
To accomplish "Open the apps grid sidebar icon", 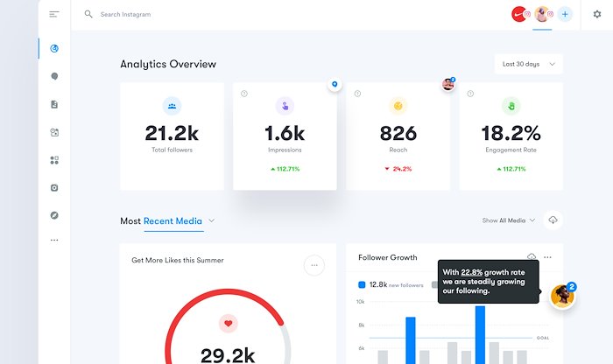I will [54, 160].
